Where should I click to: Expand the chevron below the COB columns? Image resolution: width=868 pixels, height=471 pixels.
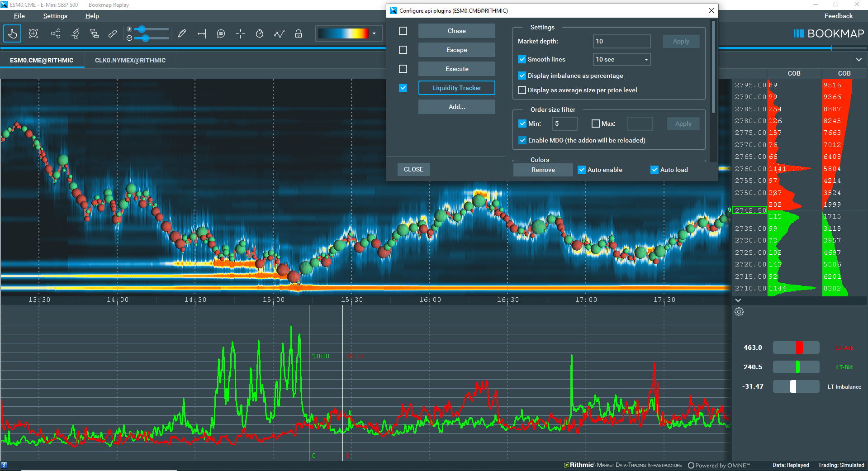coord(738,300)
